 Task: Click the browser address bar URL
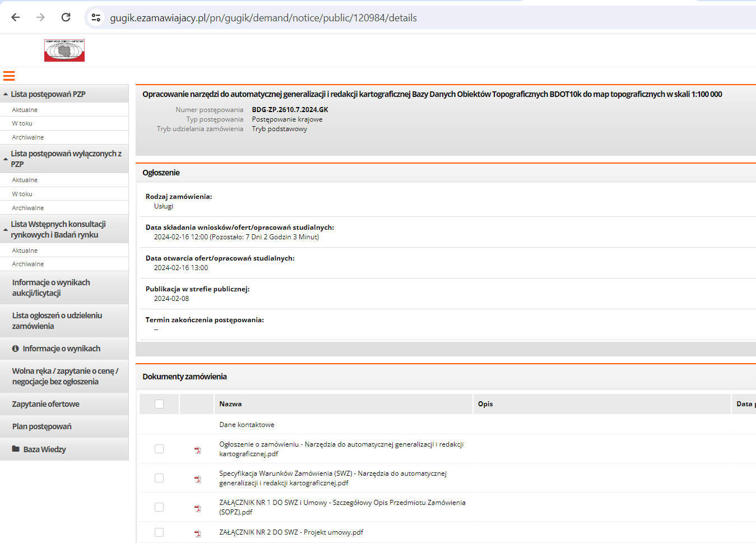point(263,18)
